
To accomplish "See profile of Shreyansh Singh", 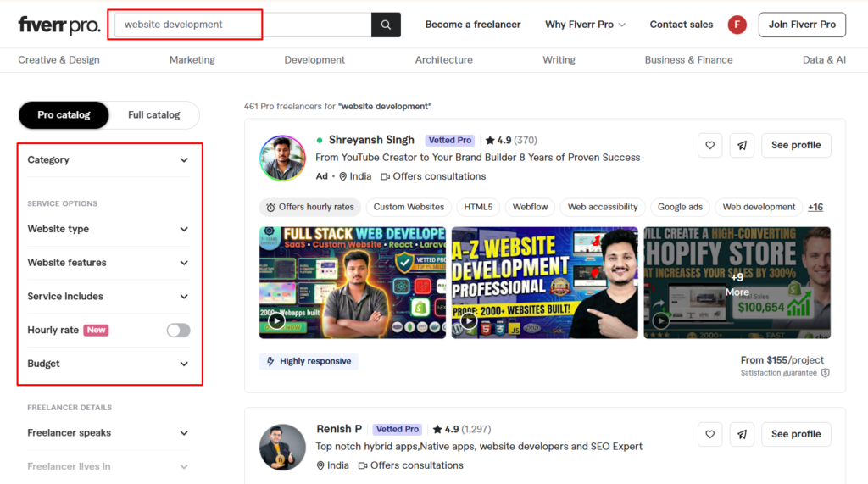I will 795,145.
